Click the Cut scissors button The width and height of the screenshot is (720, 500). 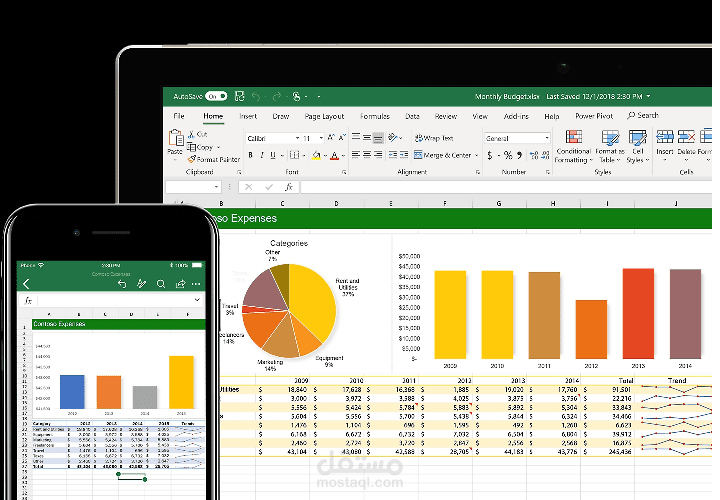(x=198, y=135)
